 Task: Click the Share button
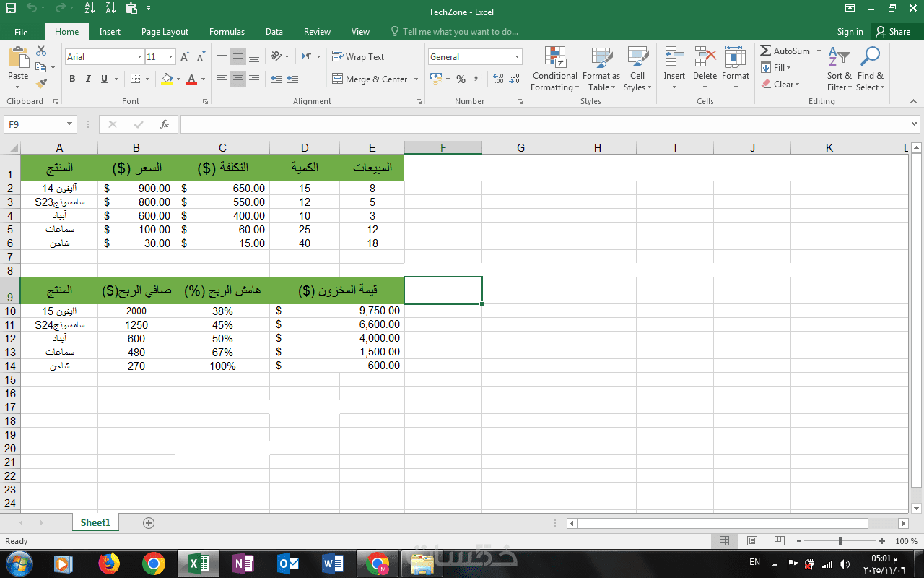point(894,32)
